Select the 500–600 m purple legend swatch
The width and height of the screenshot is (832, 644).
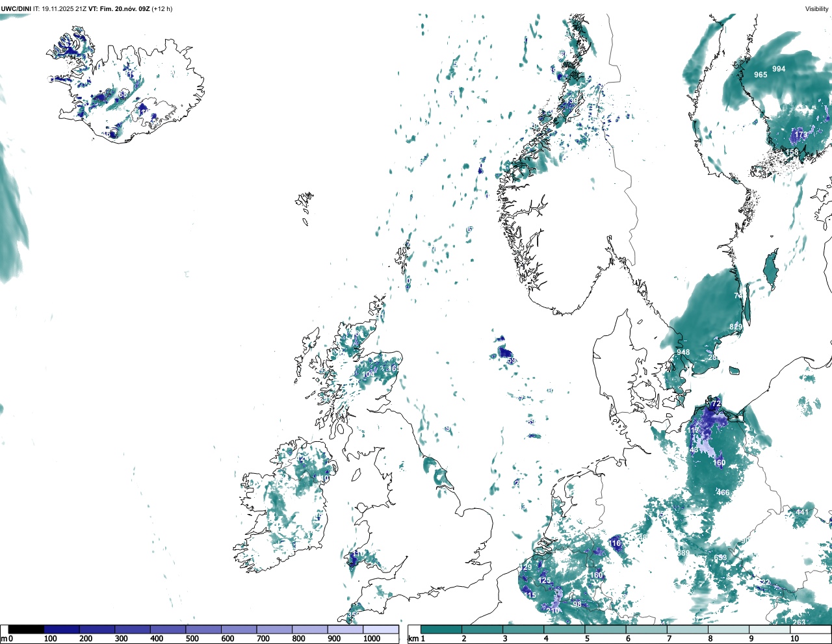pyautogui.click(x=203, y=630)
